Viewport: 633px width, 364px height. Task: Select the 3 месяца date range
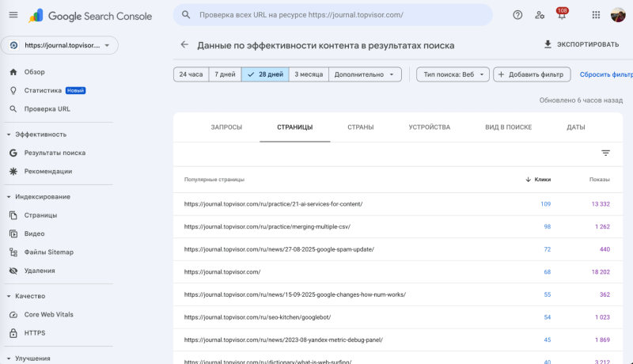point(309,74)
